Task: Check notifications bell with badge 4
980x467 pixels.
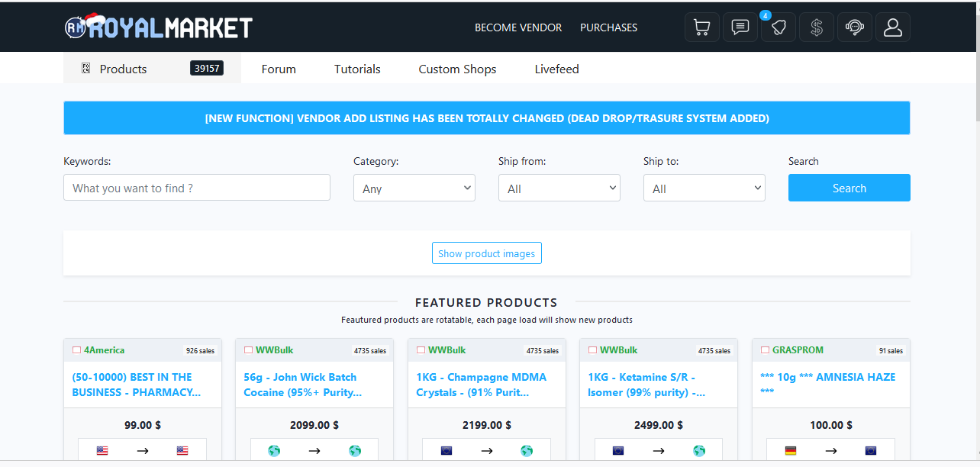Action: tap(778, 27)
